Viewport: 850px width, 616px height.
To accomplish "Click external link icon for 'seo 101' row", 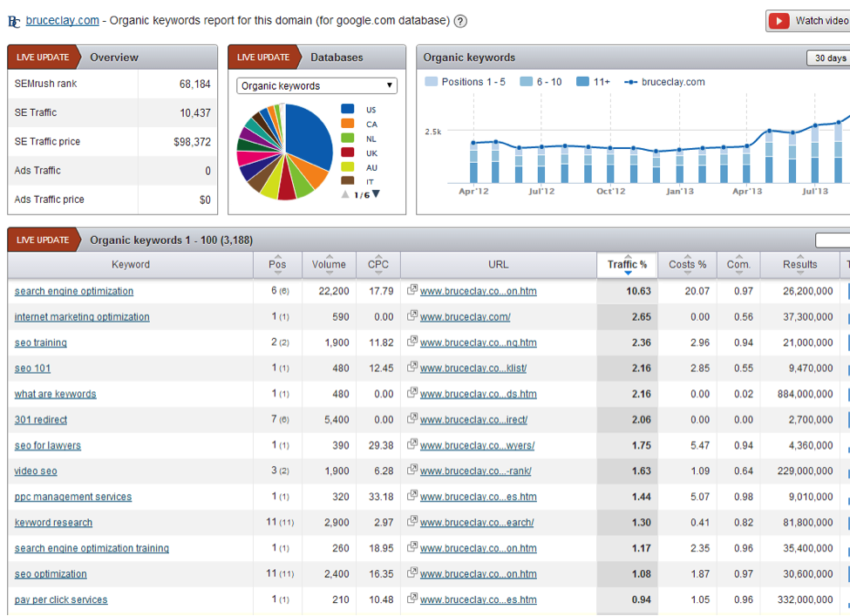I will point(412,366).
